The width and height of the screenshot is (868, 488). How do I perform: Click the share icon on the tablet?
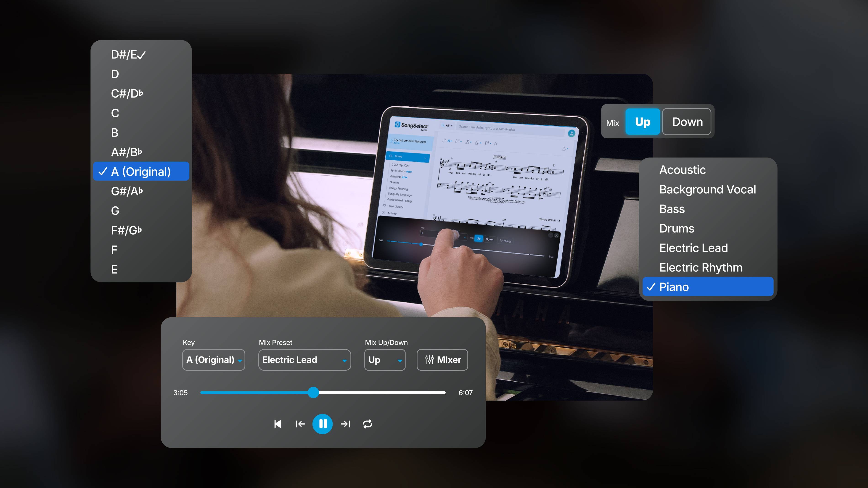coord(564,148)
